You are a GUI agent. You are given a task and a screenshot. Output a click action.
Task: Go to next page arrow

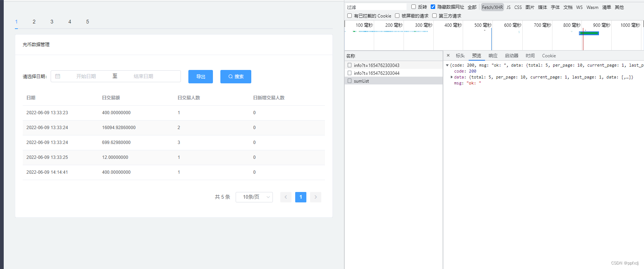click(x=316, y=197)
